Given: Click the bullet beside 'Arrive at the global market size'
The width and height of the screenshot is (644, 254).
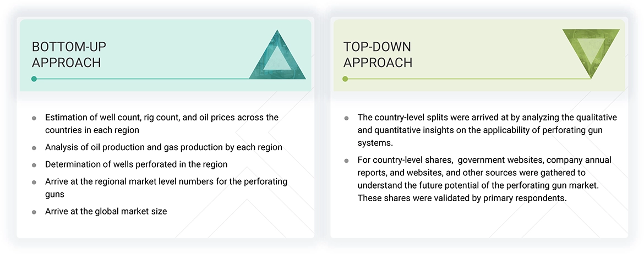Looking at the screenshot, I should 34,212.
